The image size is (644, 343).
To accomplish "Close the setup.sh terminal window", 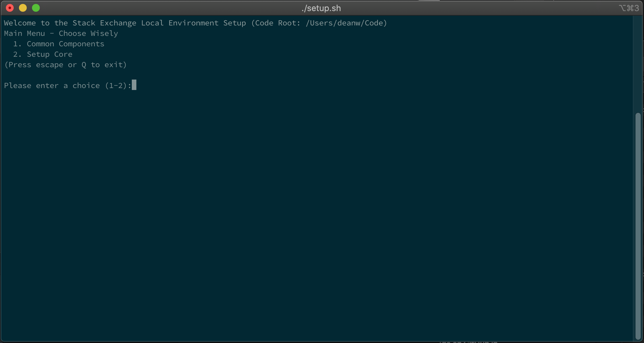I will pos(10,8).
